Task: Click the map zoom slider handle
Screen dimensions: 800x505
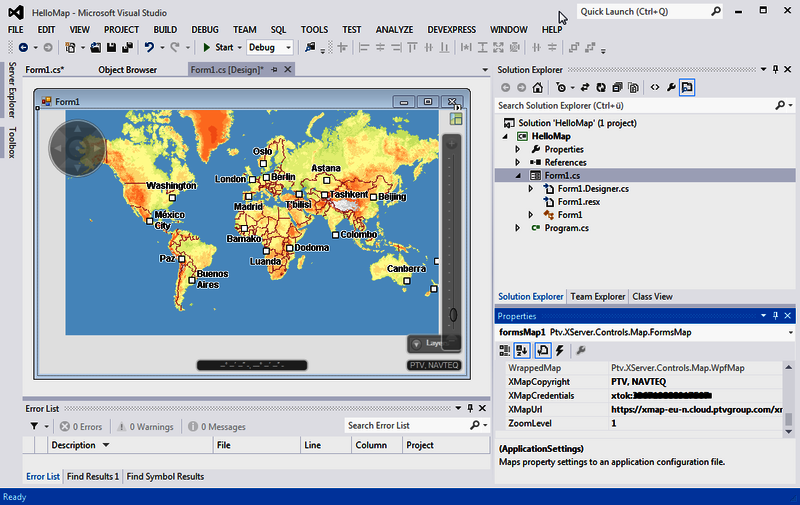Action: coord(453,315)
